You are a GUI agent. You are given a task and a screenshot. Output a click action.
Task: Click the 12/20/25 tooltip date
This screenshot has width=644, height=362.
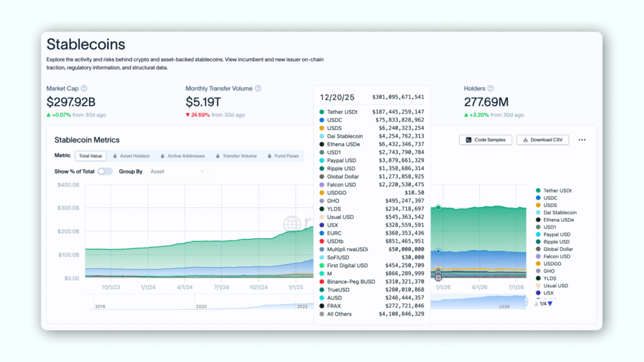click(337, 97)
